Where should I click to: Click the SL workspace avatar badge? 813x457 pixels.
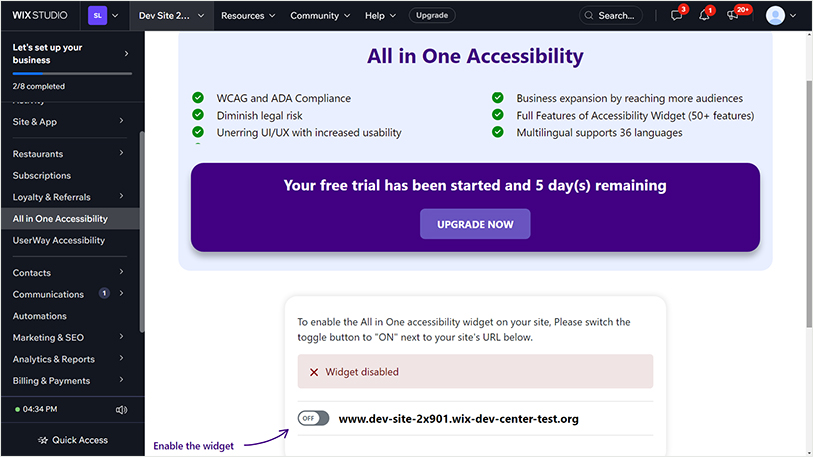tap(97, 16)
